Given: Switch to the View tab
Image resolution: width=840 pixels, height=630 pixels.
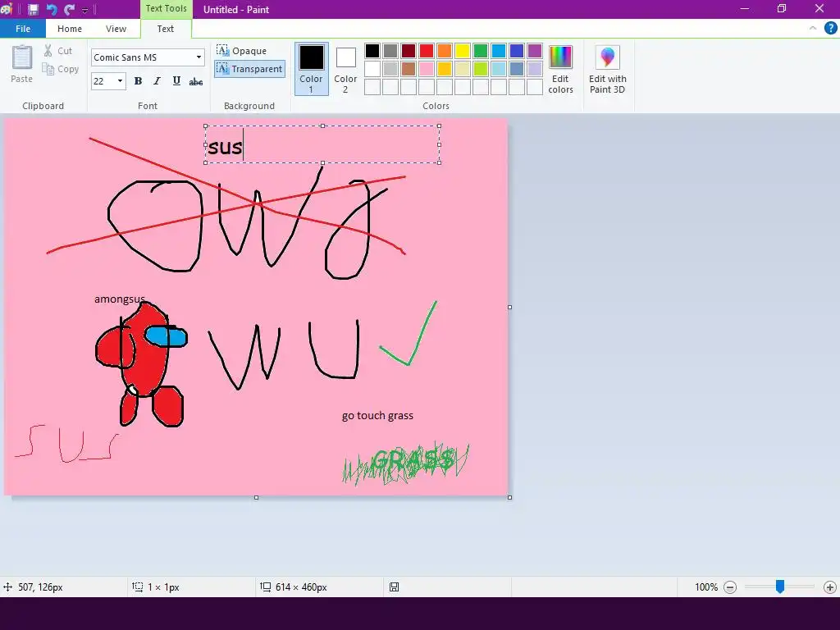Looking at the screenshot, I should [x=116, y=29].
